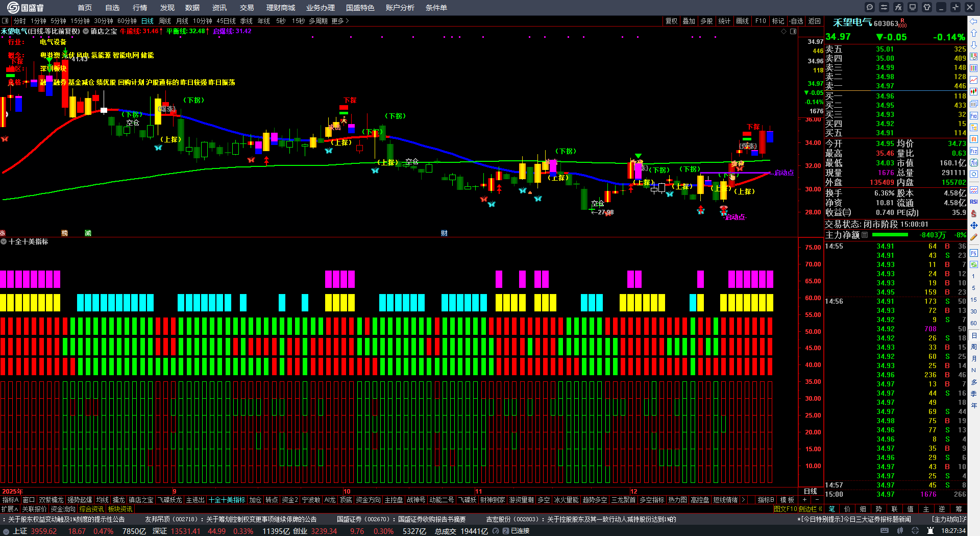980x536 pixels.
Task: Switch to the 周线 weekly period tab
Action: (165, 21)
